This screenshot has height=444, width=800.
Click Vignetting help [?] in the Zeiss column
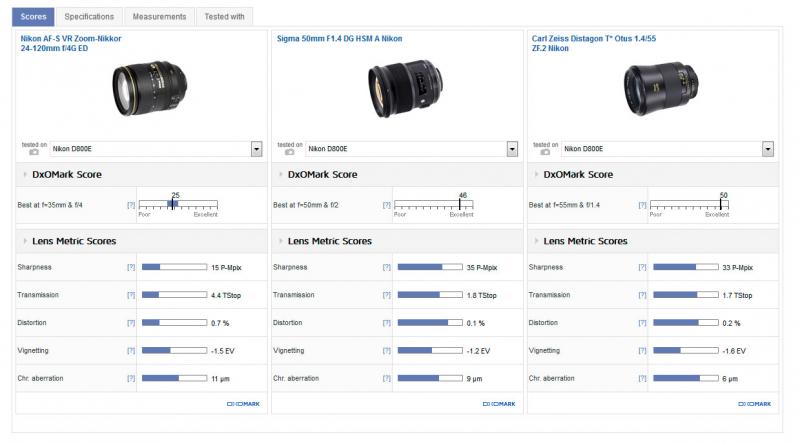(x=642, y=351)
